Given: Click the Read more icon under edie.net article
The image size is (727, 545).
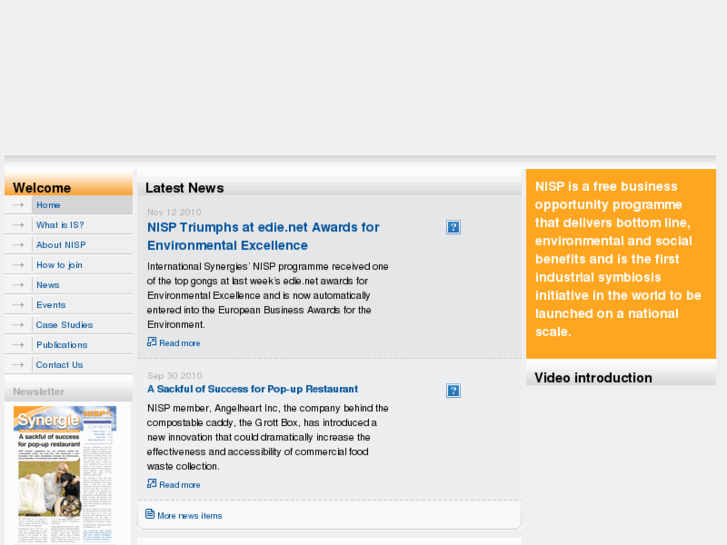Looking at the screenshot, I should [x=152, y=342].
